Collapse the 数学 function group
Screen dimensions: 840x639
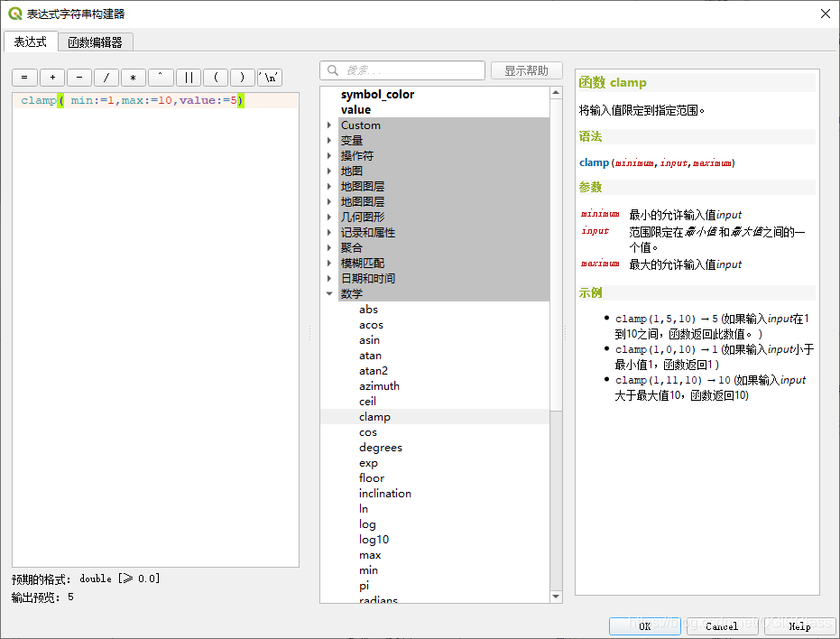pos(329,293)
